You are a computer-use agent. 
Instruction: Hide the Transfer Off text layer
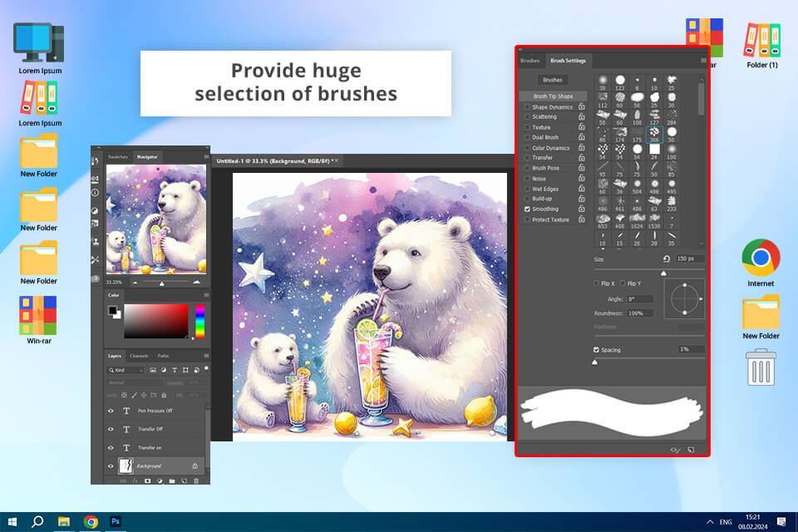111,429
